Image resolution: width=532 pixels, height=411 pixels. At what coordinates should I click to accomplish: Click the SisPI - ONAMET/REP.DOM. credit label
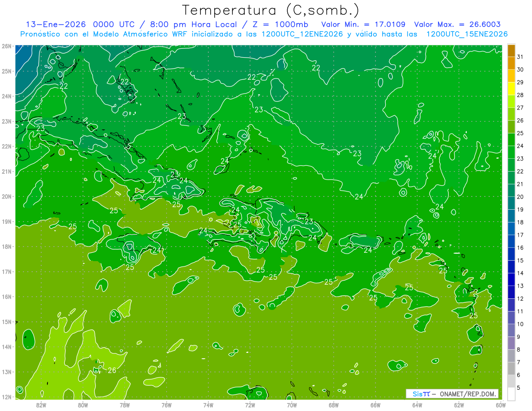coord(452,394)
